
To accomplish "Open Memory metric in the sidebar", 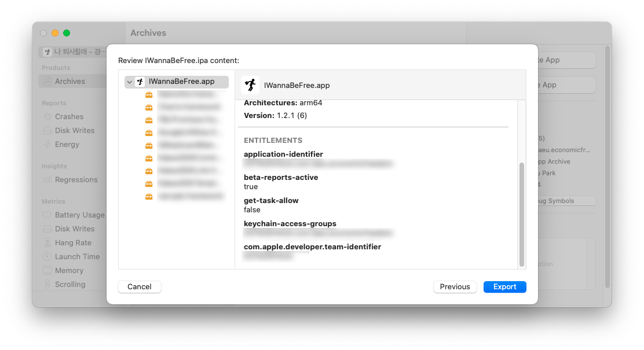I will 69,271.
